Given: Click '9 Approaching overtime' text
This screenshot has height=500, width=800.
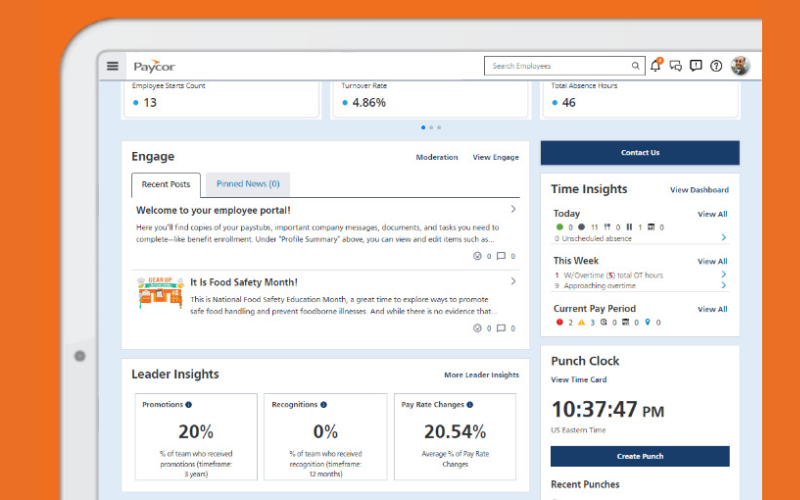Looking at the screenshot, I should click(x=595, y=286).
